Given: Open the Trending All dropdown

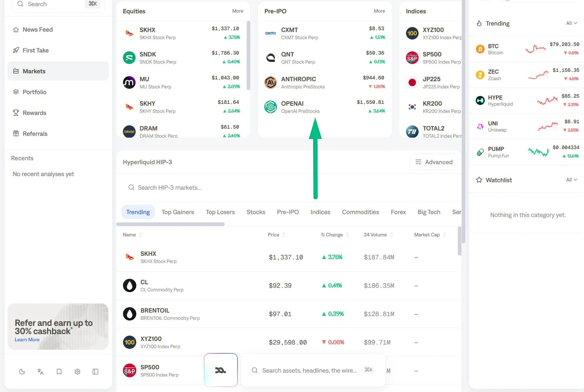Looking at the screenshot, I should tap(572, 23).
